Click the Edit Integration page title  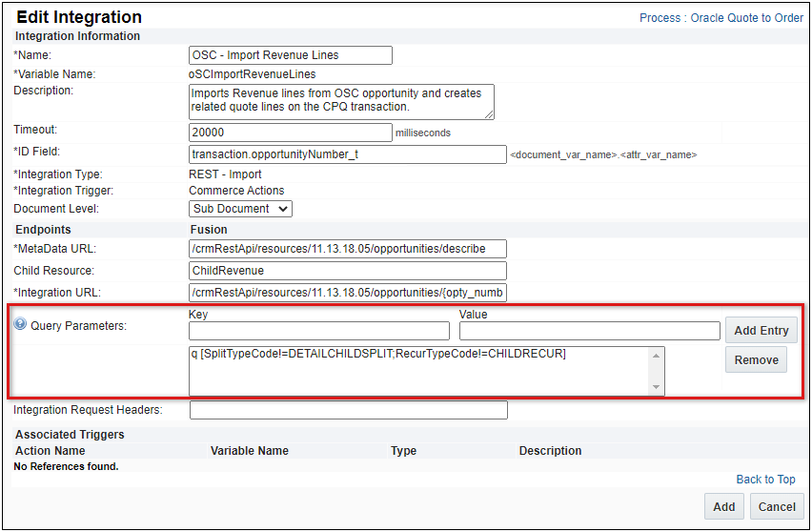tap(79, 17)
